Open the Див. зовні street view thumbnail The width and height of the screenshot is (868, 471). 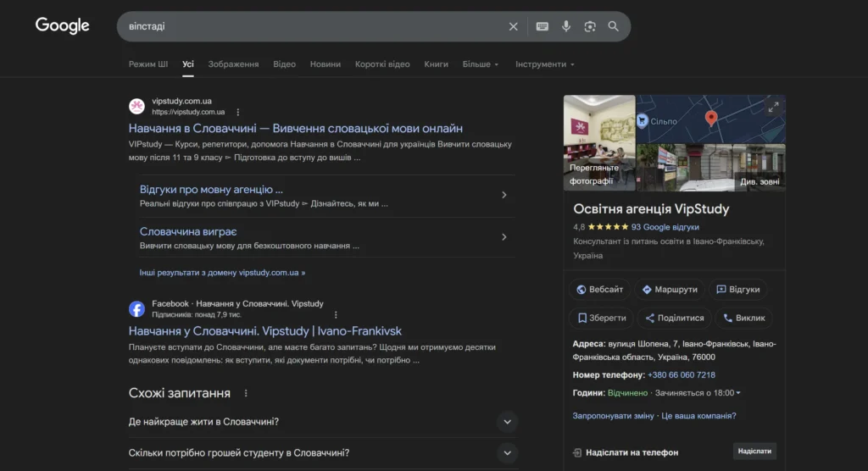click(711, 168)
